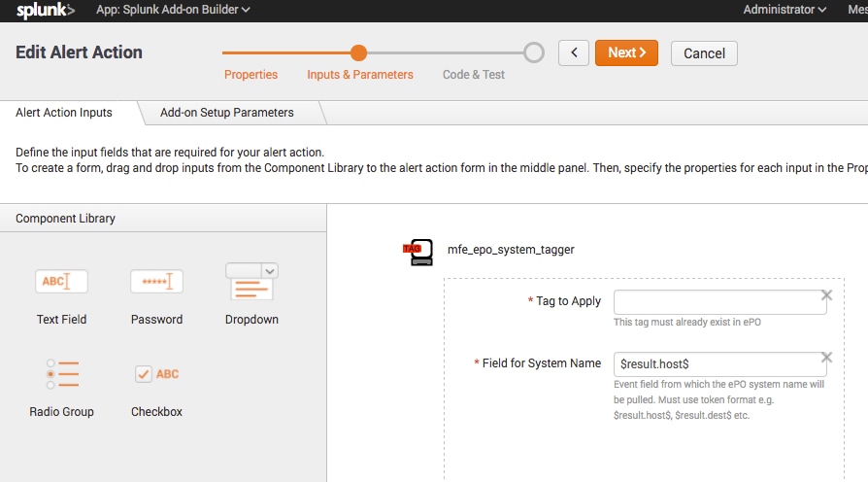Image resolution: width=868 pixels, height=482 pixels.
Task: Click the empty Code & Test progress circle
Action: (x=534, y=52)
